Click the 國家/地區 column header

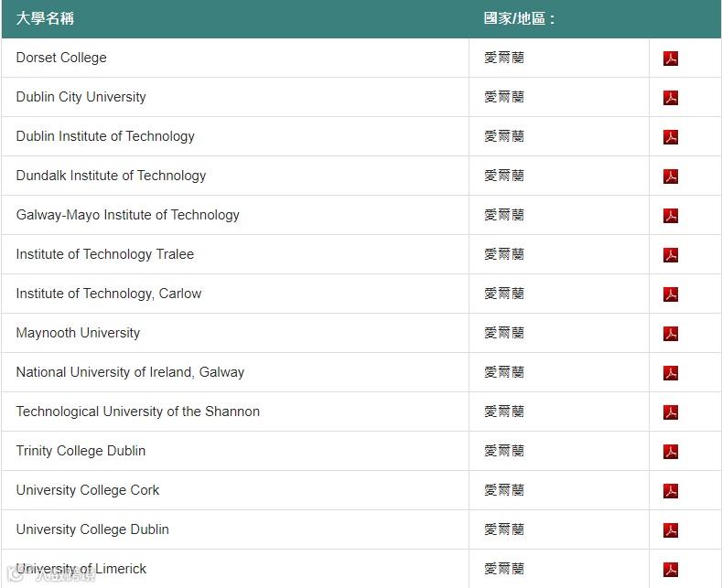tap(519, 18)
